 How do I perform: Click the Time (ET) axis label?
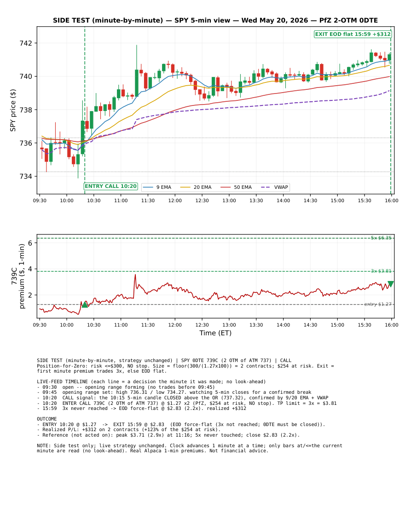coord(215,333)
